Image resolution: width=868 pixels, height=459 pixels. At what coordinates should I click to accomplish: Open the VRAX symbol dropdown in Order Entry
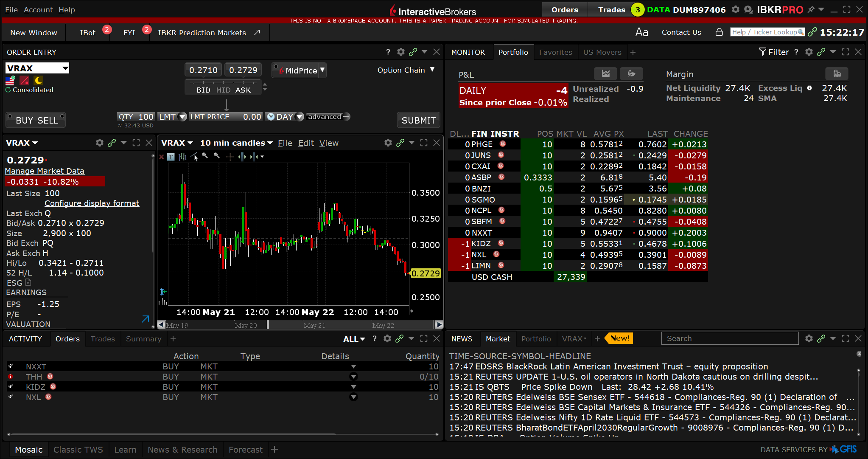65,68
